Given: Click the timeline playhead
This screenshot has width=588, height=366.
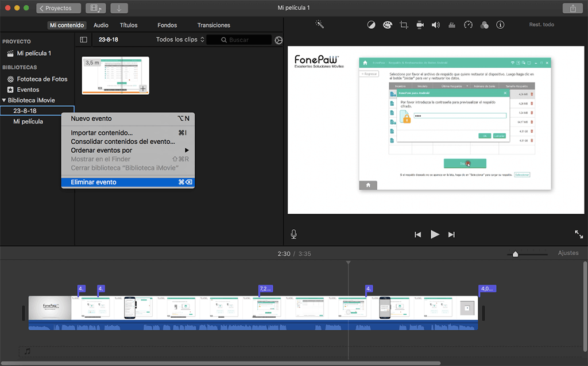Looking at the screenshot, I should coord(349,263).
